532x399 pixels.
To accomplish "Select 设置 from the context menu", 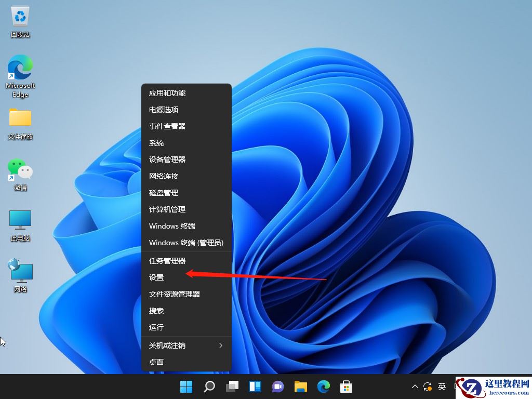I will pos(157,277).
